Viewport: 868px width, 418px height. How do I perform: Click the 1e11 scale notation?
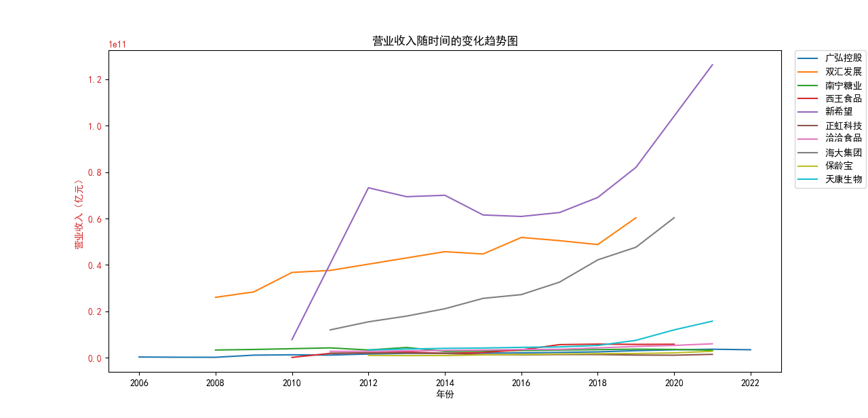117,44
